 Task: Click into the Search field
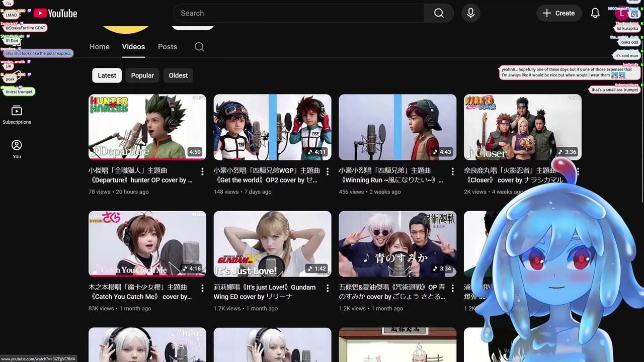tap(298, 13)
